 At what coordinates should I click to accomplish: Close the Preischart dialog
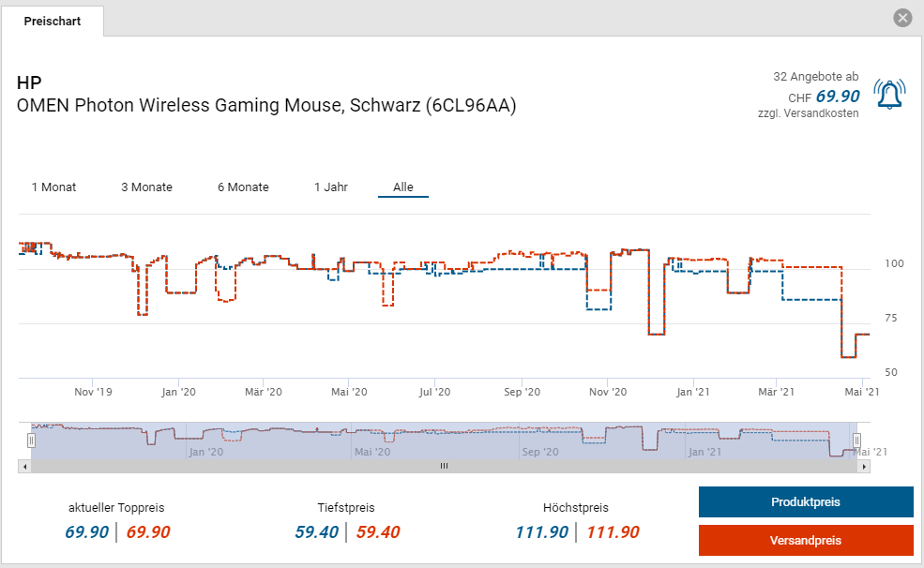pos(902,18)
